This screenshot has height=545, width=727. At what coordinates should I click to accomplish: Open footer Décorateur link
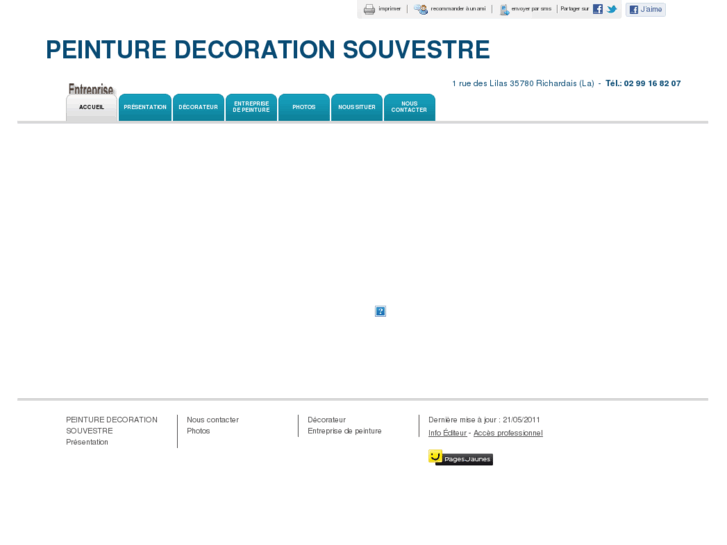326,420
